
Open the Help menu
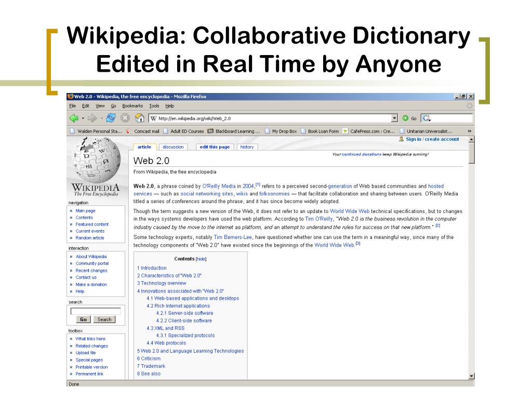click(170, 106)
